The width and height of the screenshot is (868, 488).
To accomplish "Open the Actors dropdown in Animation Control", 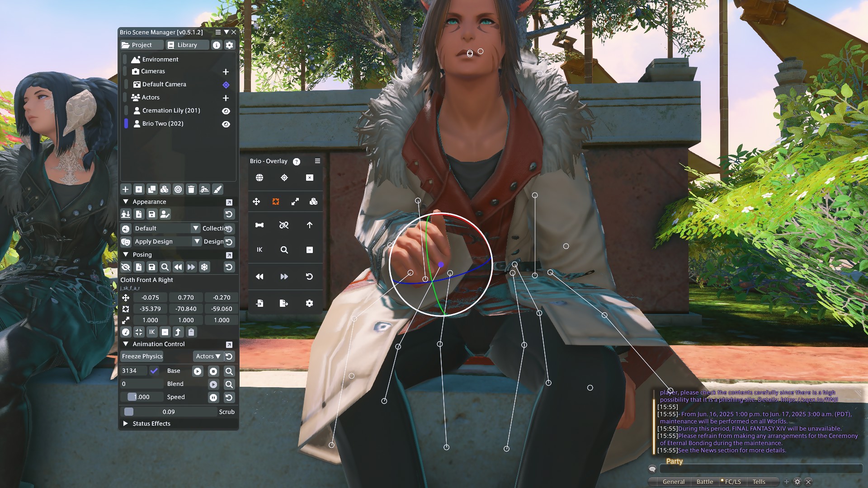I will pyautogui.click(x=208, y=357).
